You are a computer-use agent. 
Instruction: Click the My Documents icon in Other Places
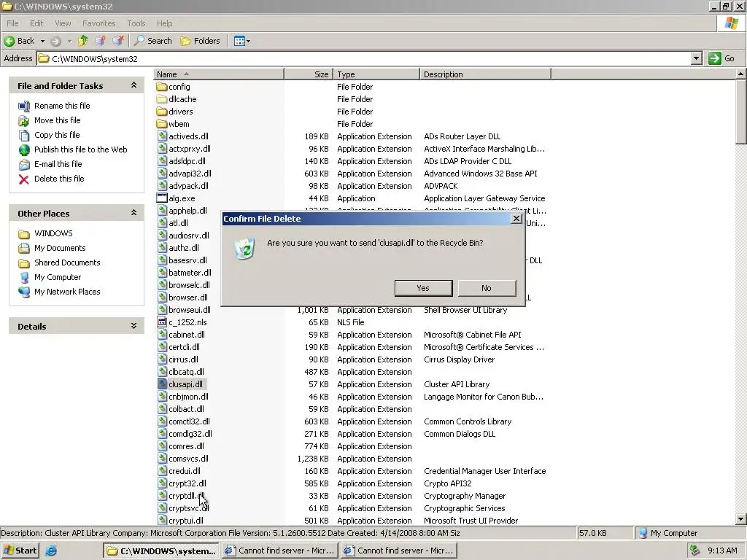pos(24,248)
